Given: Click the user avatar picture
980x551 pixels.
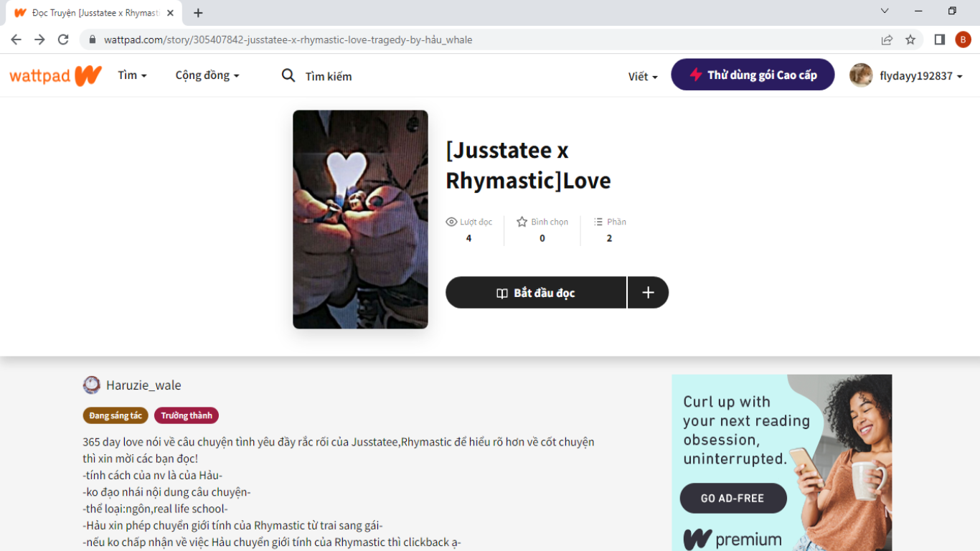Looking at the screenshot, I should [861, 75].
